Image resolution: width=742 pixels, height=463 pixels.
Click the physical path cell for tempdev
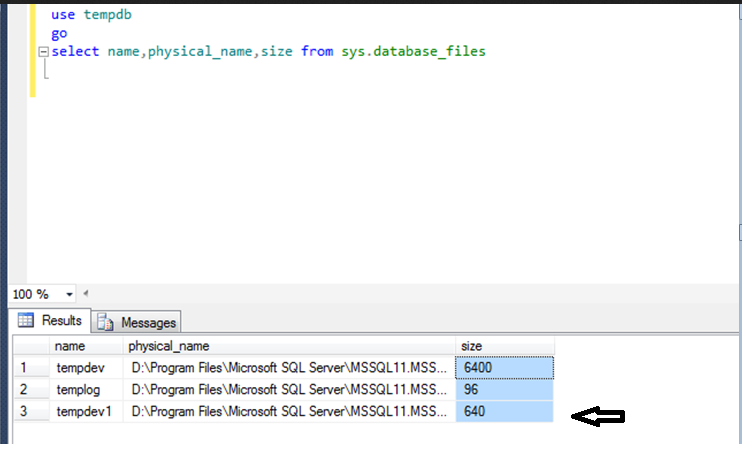[290, 368]
